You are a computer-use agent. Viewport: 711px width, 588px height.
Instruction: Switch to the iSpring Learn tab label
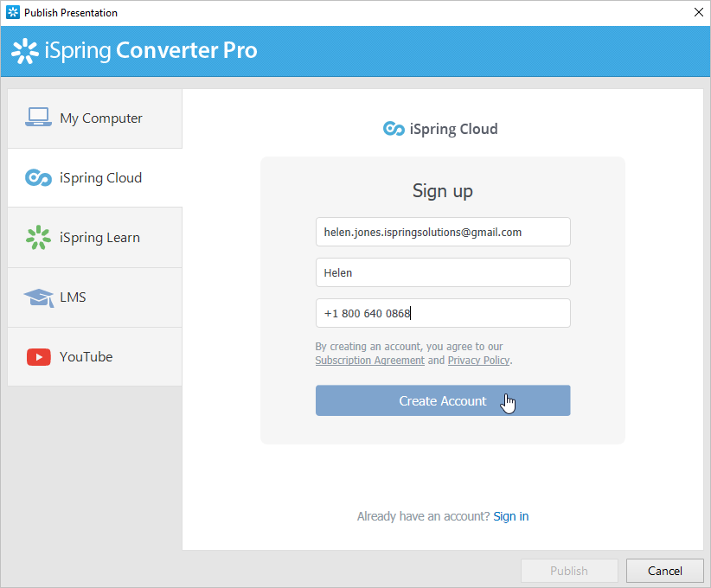click(x=99, y=238)
